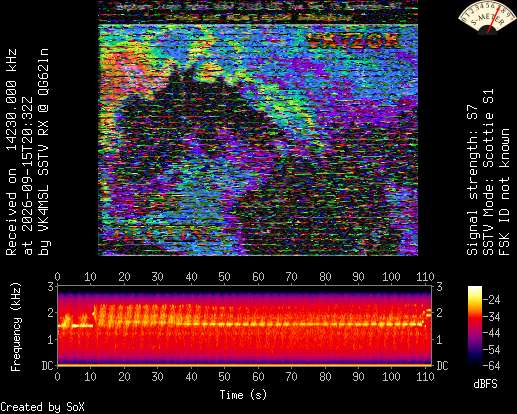Click 'by VK4MSL SSTV RX @ QG62ln' text

(x=44, y=152)
